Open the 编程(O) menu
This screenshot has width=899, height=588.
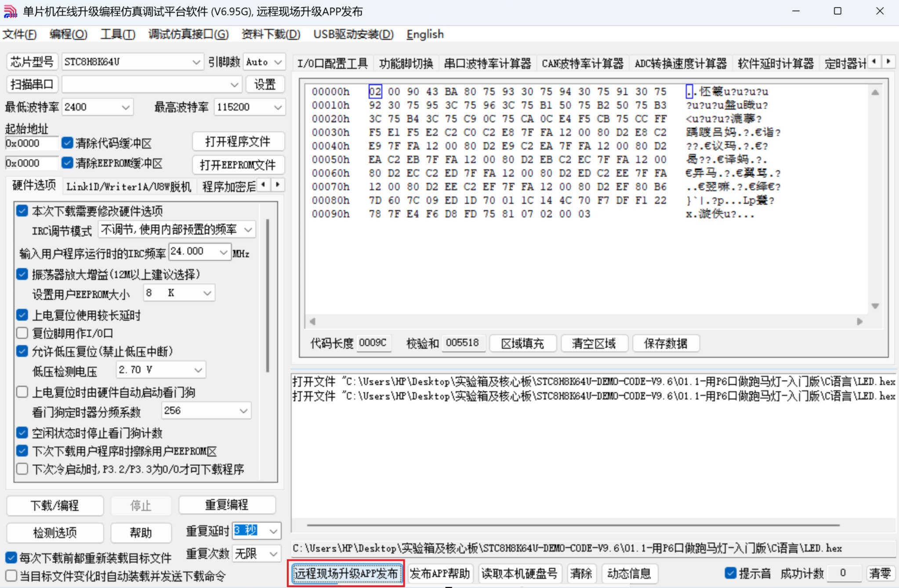68,34
